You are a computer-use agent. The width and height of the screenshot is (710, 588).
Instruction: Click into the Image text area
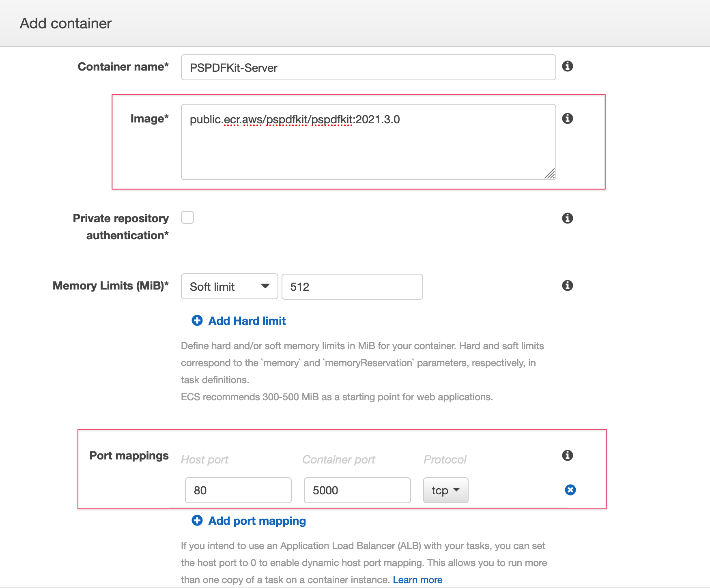(368, 142)
